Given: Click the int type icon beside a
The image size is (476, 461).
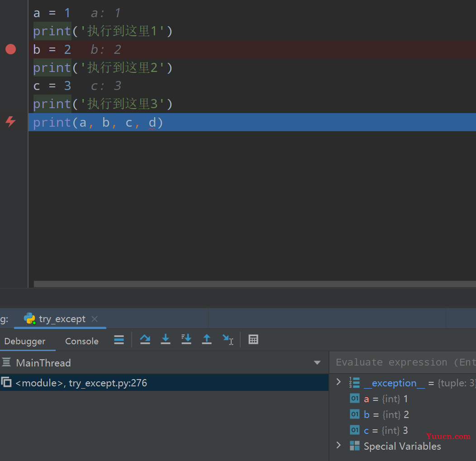Looking at the screenshot, I should pos(355,398).
